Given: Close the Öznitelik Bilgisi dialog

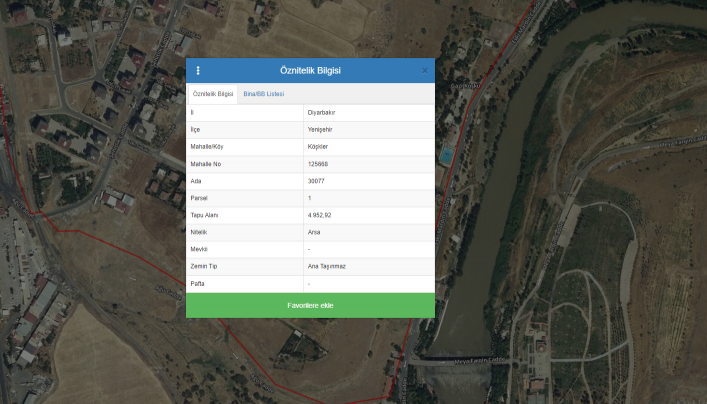Looking at the screenshot, I should coord(425,71).
